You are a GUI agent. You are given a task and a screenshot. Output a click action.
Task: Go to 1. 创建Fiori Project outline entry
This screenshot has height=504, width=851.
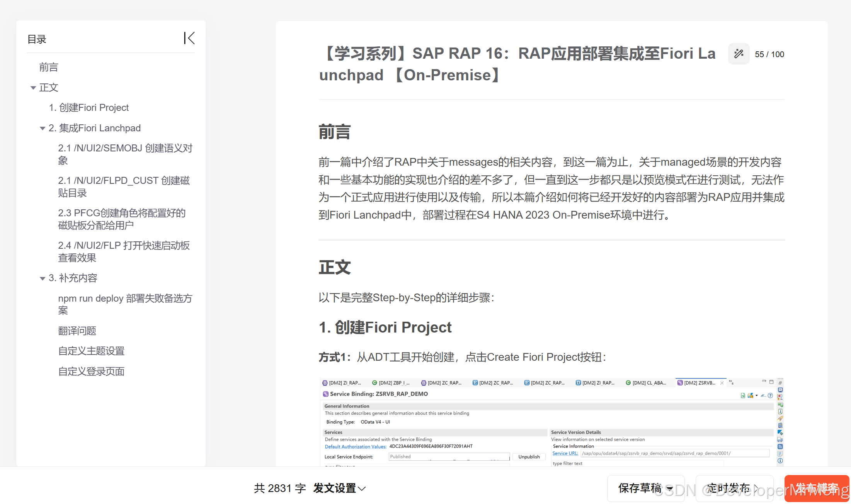coord(89,108)
